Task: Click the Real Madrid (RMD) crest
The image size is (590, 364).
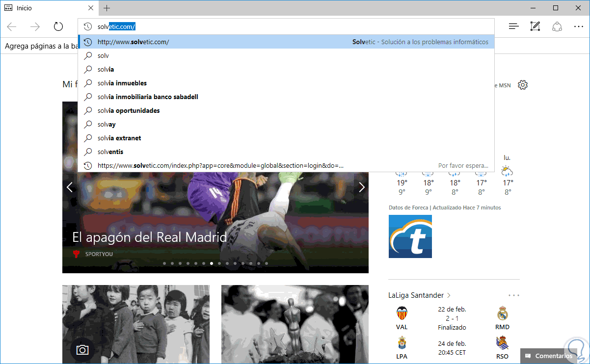Action: coord(502,313)
